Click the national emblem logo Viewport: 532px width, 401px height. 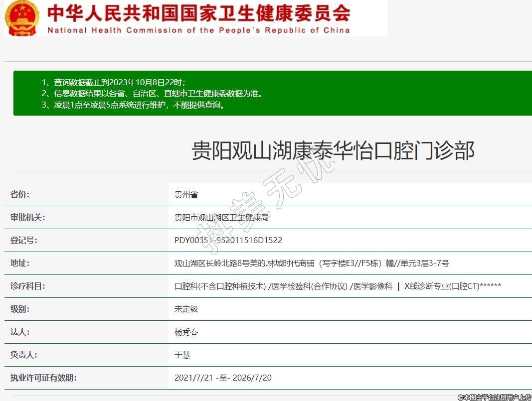[x=22, y=18]
